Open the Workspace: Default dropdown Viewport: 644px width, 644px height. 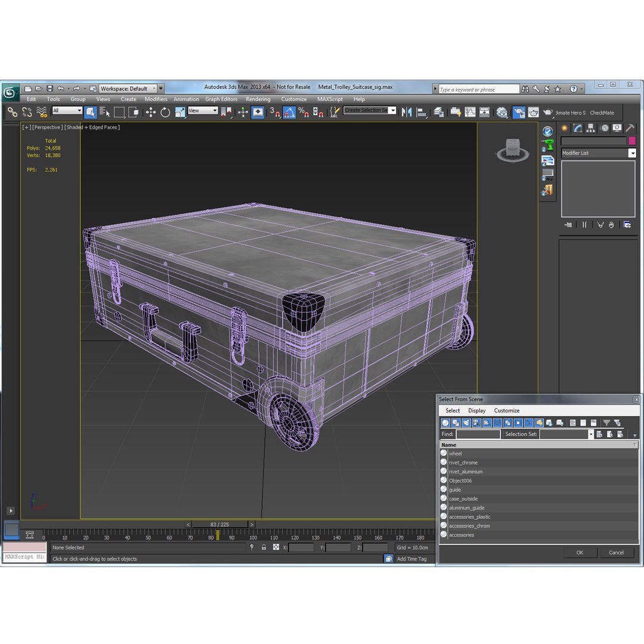(128, 88)
